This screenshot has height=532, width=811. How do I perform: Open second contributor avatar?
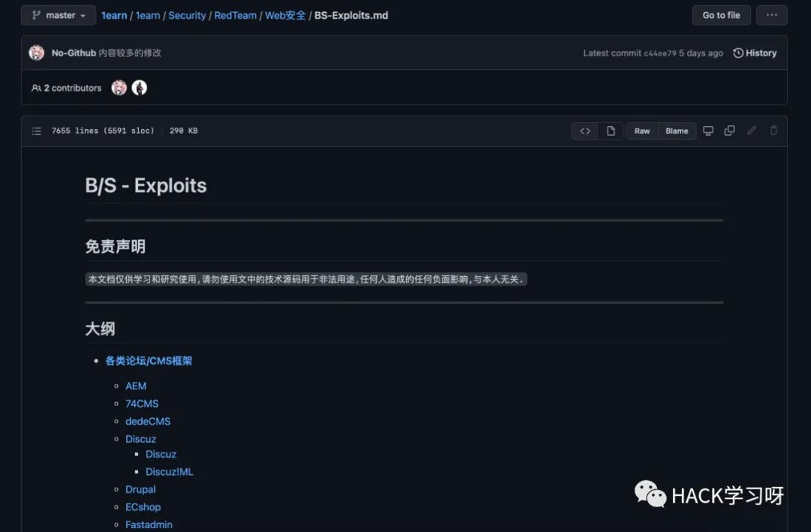click(x=139, y=88)
